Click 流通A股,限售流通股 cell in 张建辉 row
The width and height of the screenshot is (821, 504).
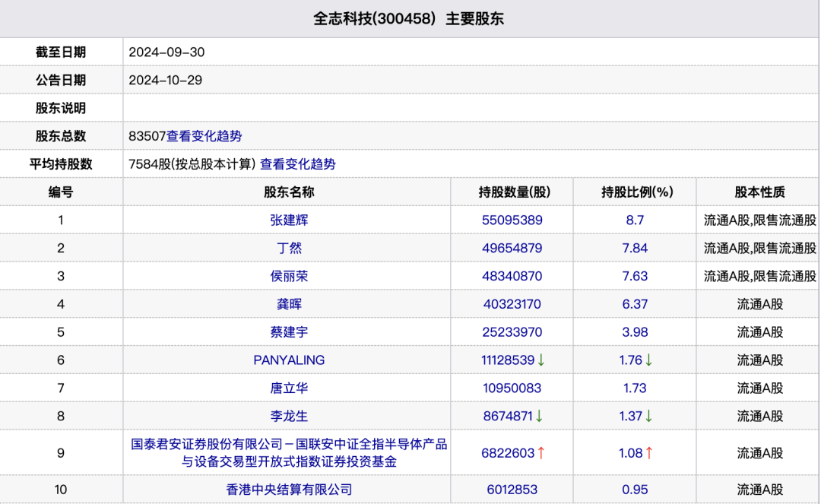[759, 220]
